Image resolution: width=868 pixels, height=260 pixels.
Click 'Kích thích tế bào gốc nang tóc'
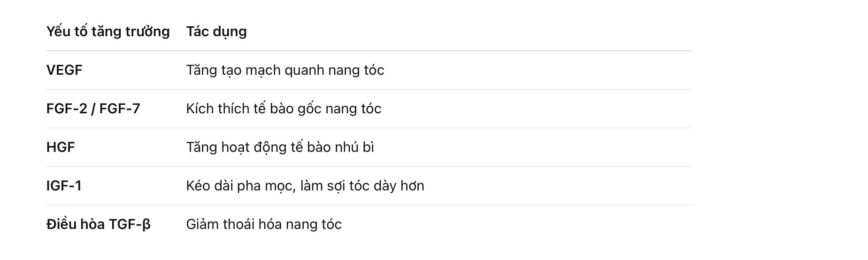(284, 109)
